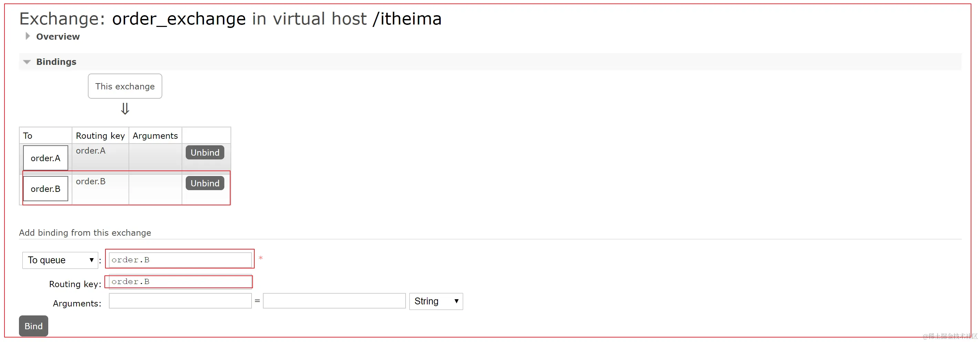This screenshot has height=342, width=980.
Task: Click the Arguments value input box
Action: click(334, 301)
